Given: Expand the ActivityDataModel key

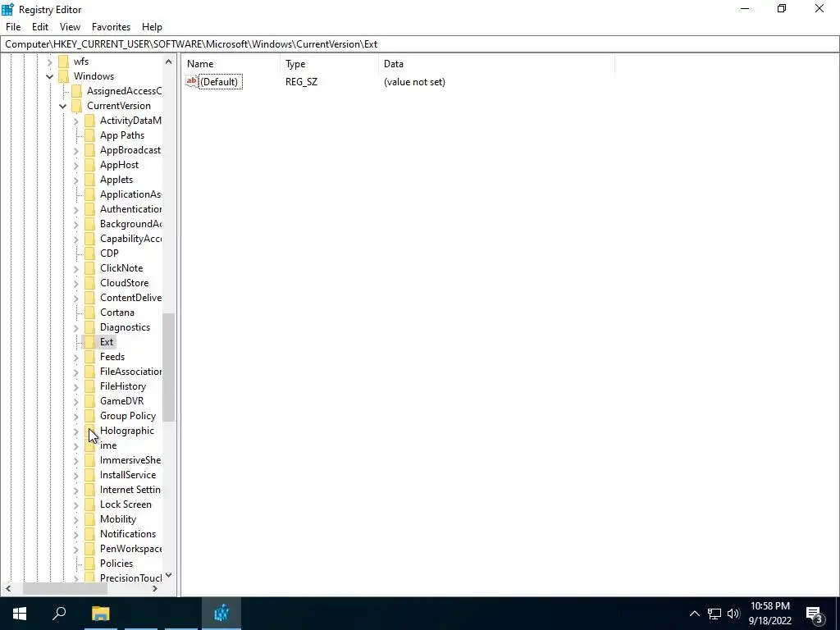Looking at the screenshot, I should coord(75,121).
